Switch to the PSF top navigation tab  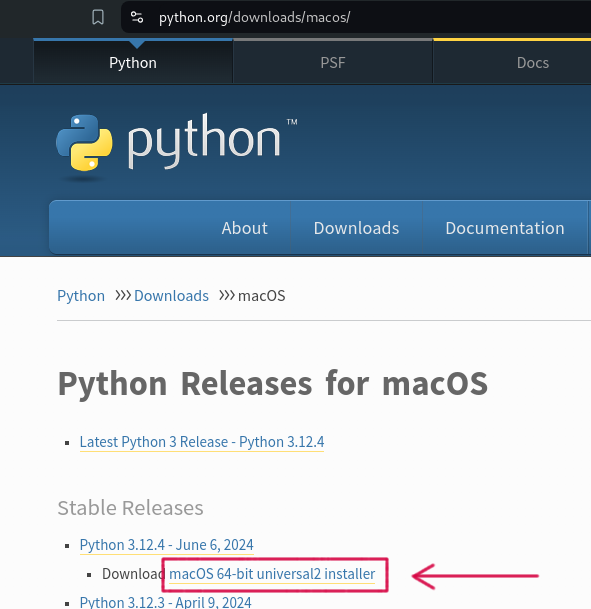(333, 63)
